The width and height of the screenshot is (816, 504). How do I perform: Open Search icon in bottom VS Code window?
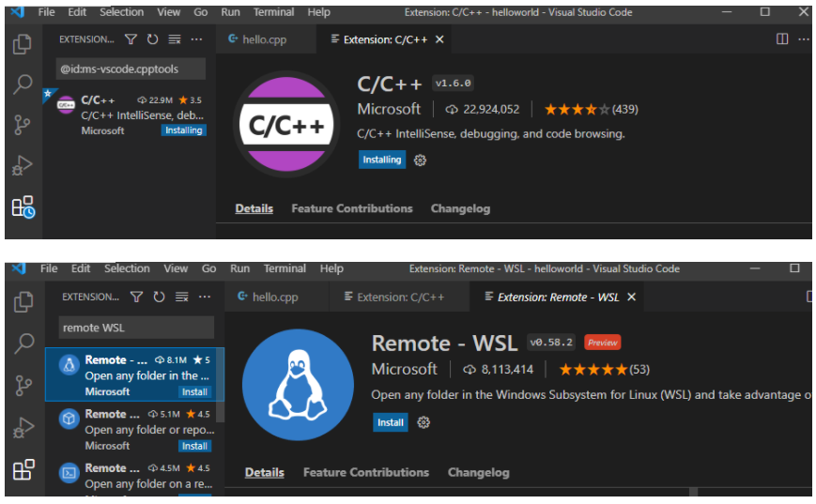point(23,344)
